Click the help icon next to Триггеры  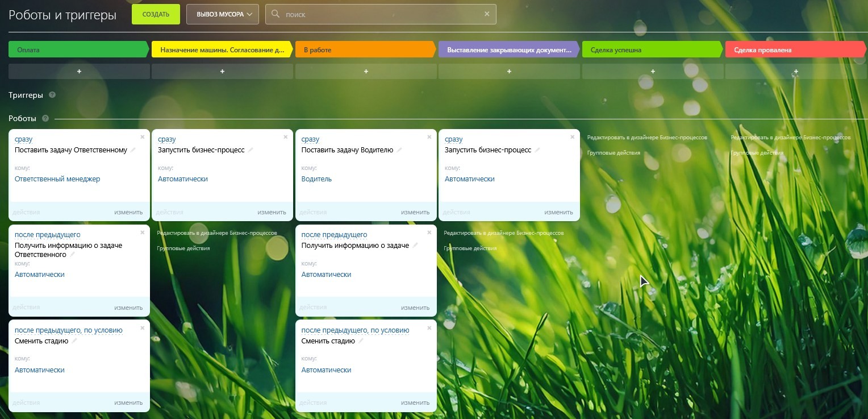(x=52, y=96)
